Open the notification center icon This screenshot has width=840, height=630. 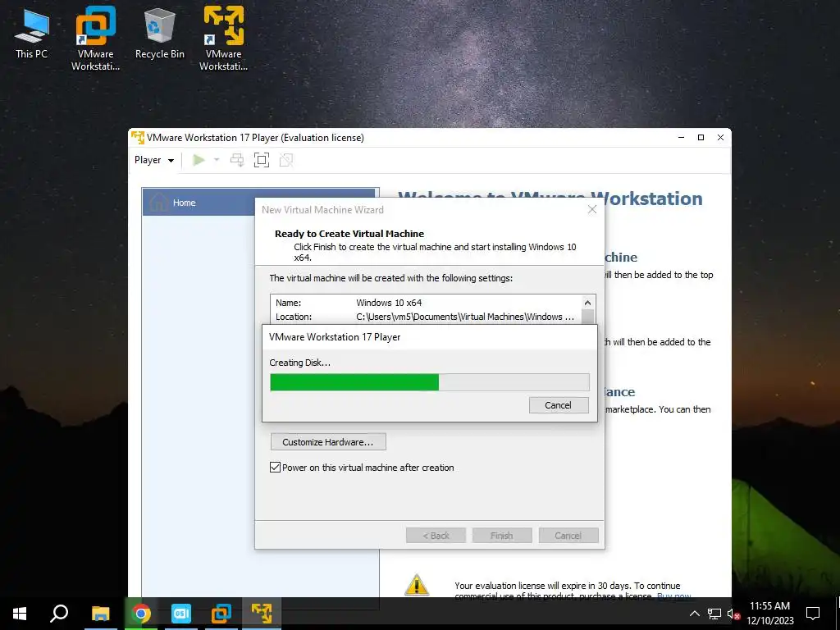(x=813, y=614)
